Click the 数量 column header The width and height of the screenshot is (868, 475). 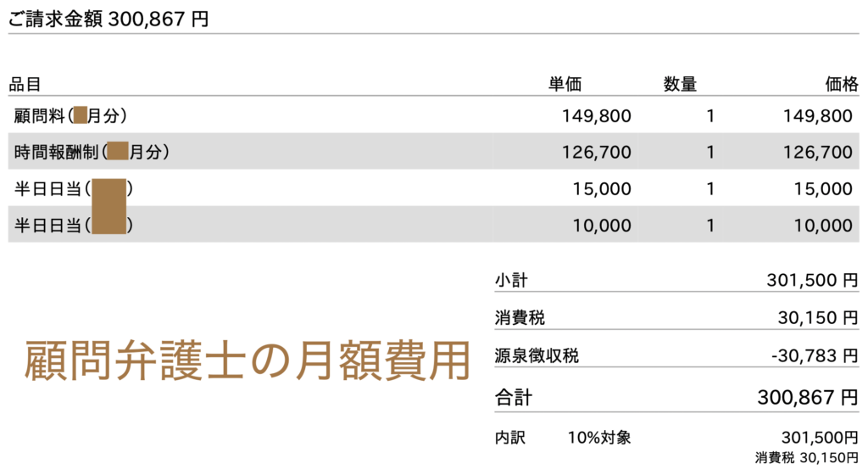(x=680, y=84)
